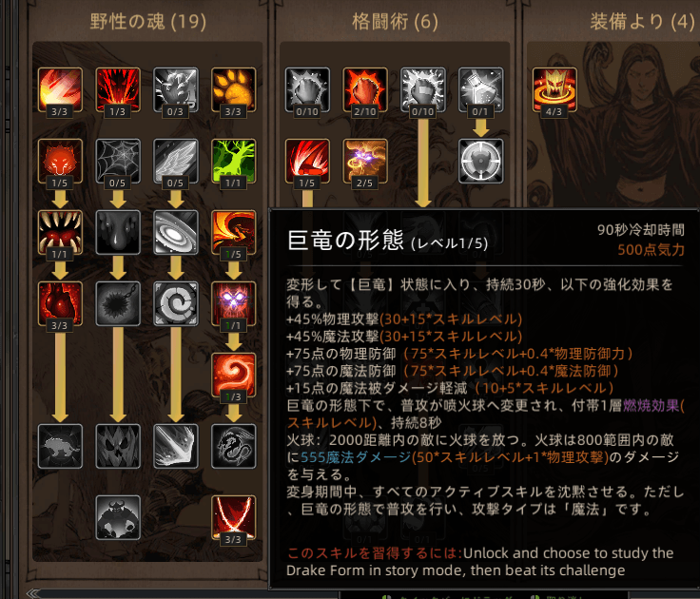The height and width of the screenshot is (599, 700).
Task: Select the crowned mask equipment skill 4/3
Action: [554, 89]
